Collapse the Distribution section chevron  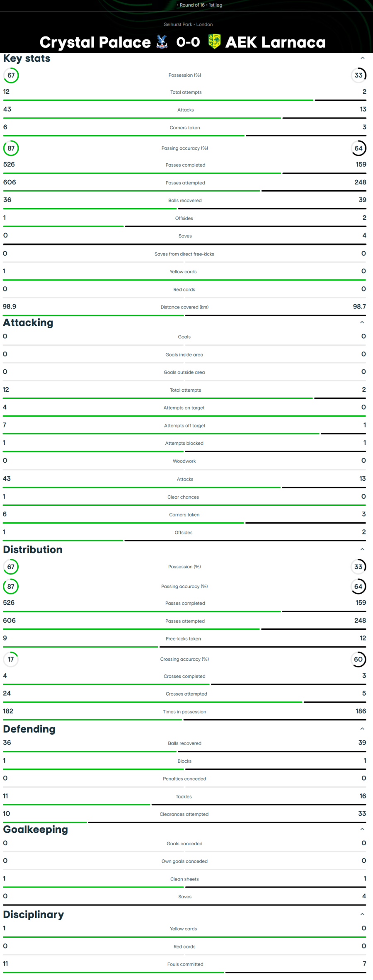pos(362,549)
